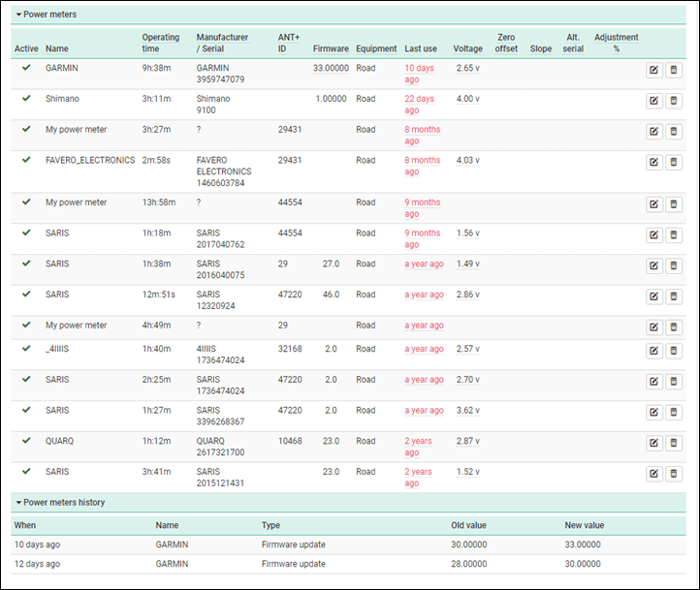Click the Adjustment % column header

click(616, 43)
